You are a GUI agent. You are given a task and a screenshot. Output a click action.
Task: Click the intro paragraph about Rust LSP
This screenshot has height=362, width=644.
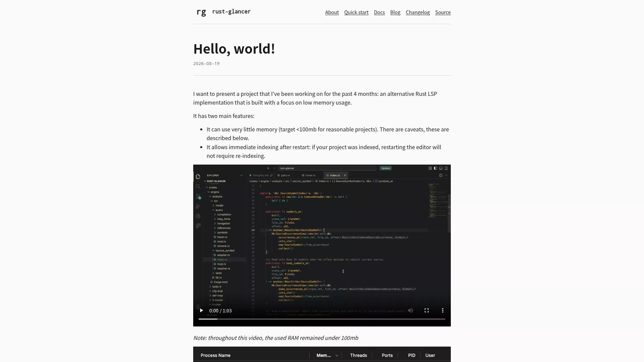[x=315, y=98]
